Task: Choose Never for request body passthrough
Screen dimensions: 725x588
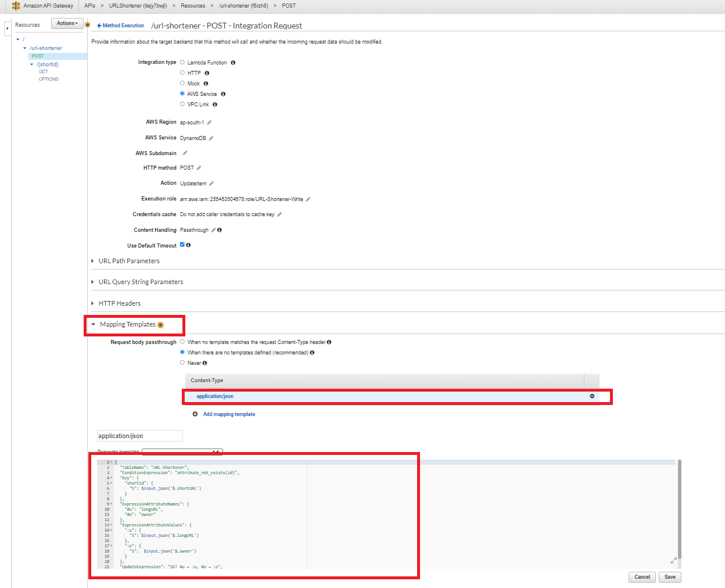Action: coord(182,363)
